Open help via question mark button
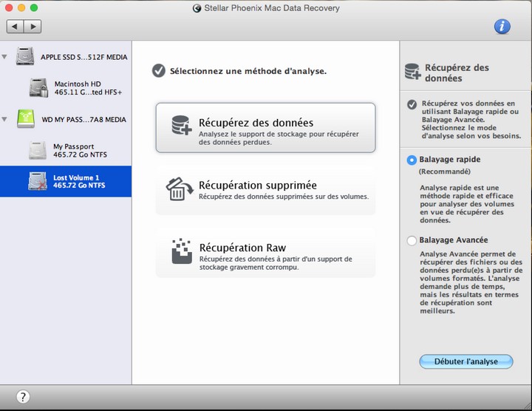The image size is (532, 411). (23, 396)
